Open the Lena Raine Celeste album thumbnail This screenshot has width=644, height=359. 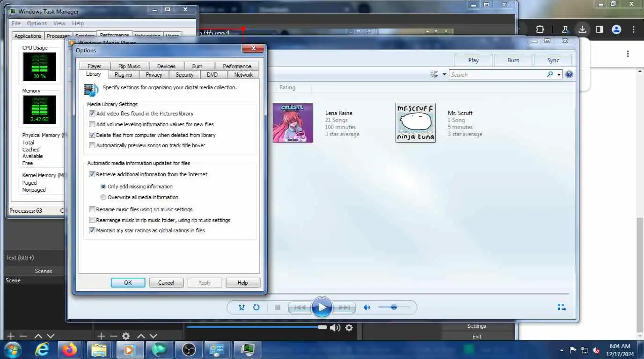click(x=293, y=123)
